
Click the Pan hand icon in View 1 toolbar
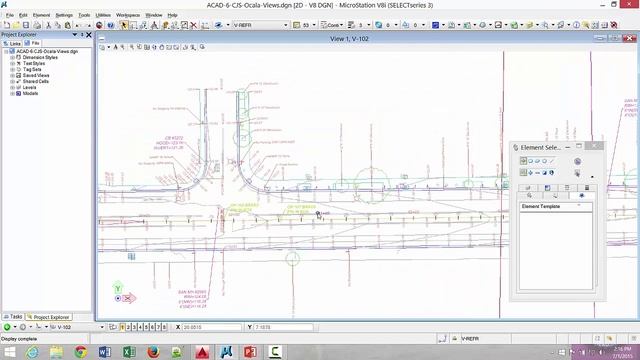coord(162,47)
